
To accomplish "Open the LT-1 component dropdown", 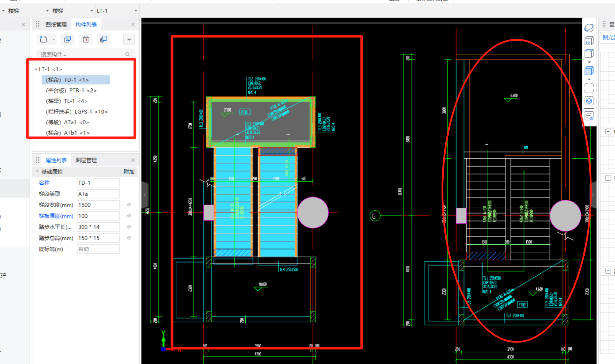I will (136, 11).
